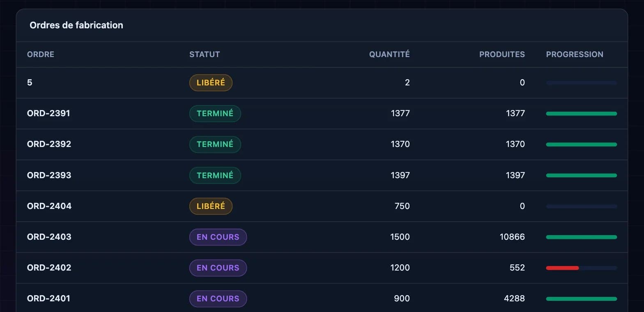
Task: Click the TERMINÉ badge for ORD-2391
Action: (x=215, y=114)
